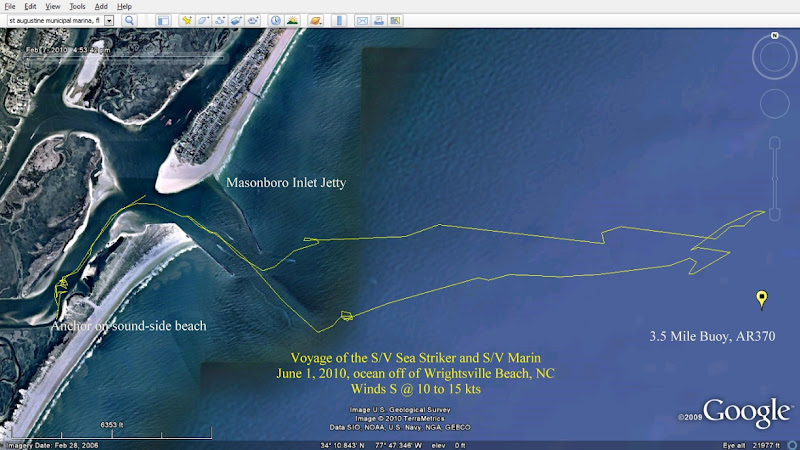
Task: Click the 77° 47.346' W longitude readout
Action: coord(398,445)
